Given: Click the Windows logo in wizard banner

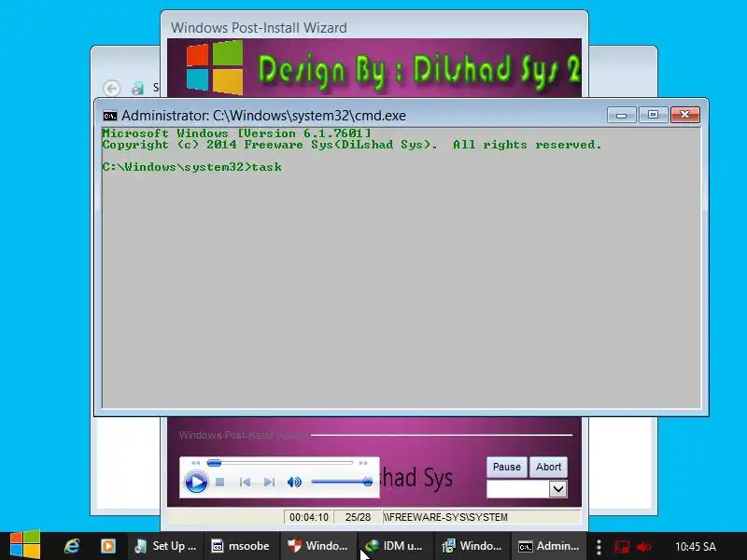Looking at the screenshot, I should tap(215, 67).
